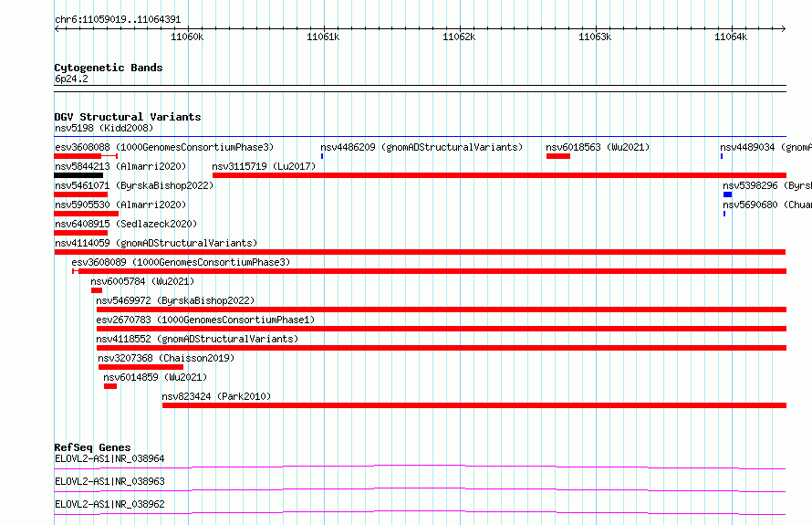Select the 6p24.2 band label

71,79
